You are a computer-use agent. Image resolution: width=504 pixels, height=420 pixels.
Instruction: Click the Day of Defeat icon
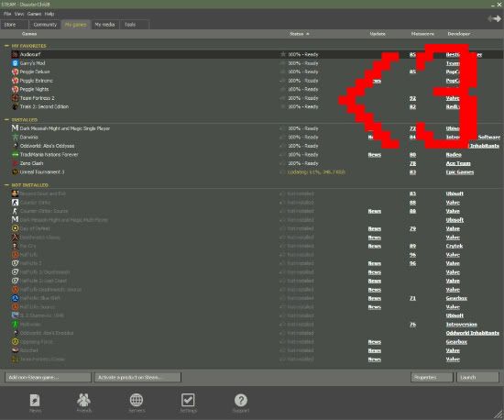click(15, 228)
